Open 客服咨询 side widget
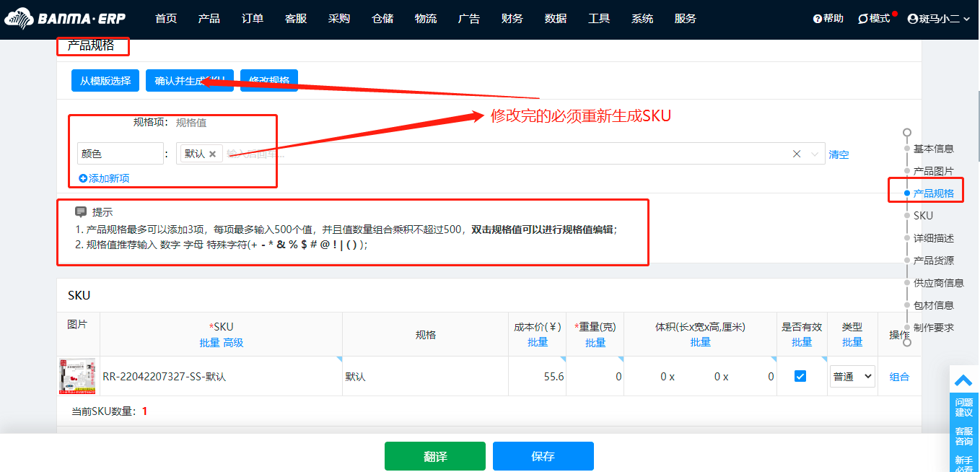Viewport: 980px width, 472px height. [964, 437]
